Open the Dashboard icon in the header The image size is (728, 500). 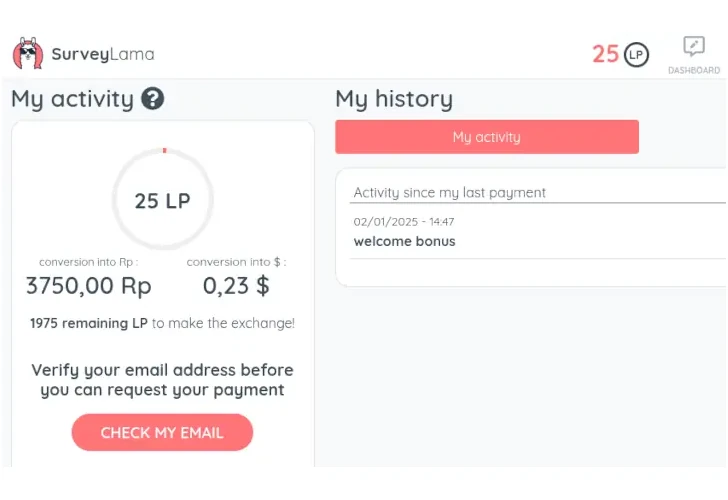(693, 47)
